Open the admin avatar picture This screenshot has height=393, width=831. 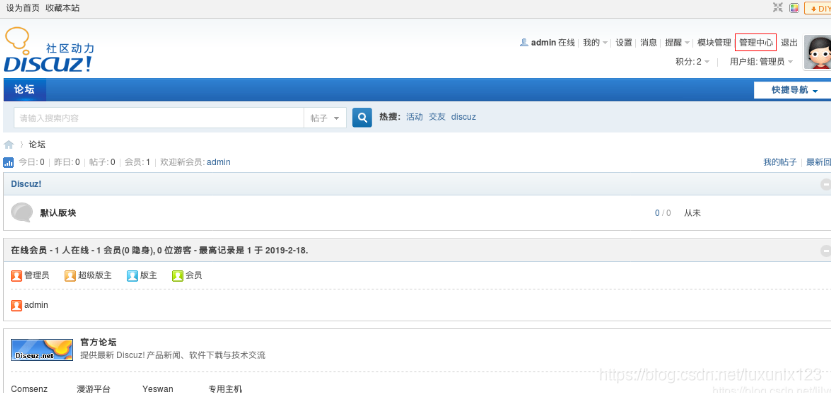817,52
